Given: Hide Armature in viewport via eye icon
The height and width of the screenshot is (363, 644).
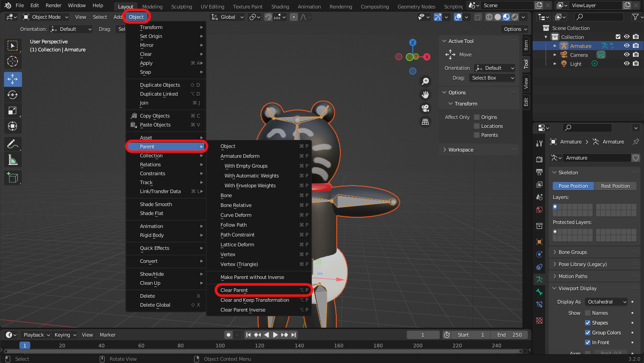Looking at the screenshot, I should 627,46.
